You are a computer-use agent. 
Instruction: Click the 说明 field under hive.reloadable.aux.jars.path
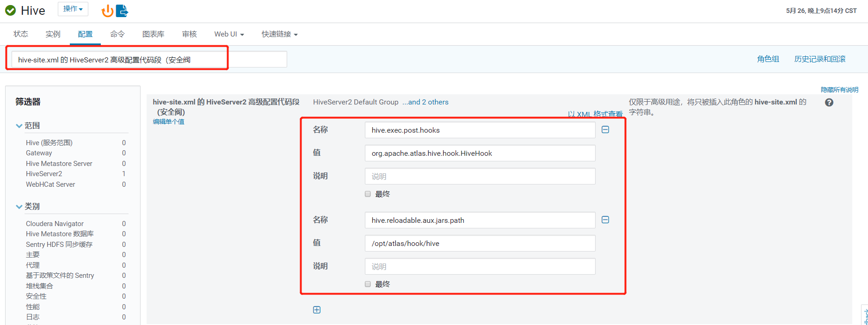click(480, 266)
